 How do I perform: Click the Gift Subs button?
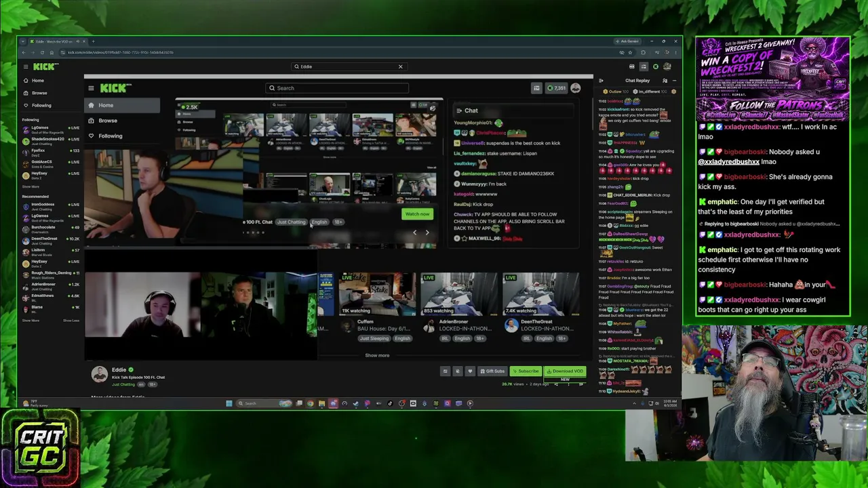[x=492, y=371]
